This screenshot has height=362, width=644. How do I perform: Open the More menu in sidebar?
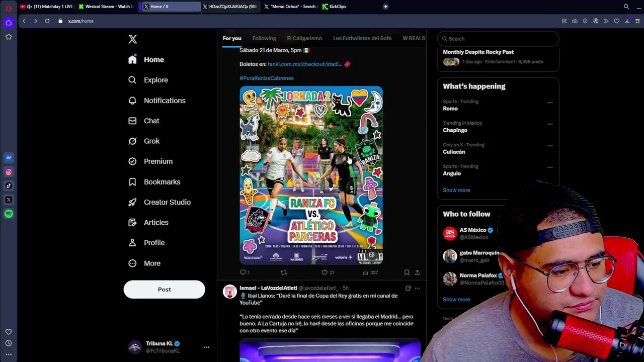click(144, 263)
